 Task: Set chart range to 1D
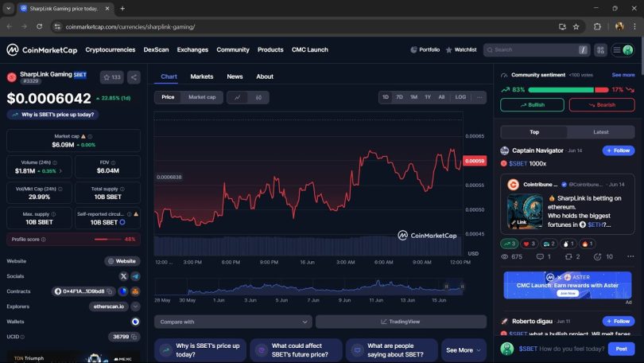386,97
